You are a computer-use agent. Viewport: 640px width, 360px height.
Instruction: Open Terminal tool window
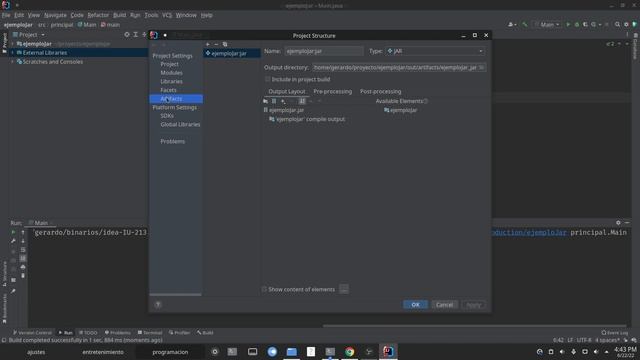[150, 333]
